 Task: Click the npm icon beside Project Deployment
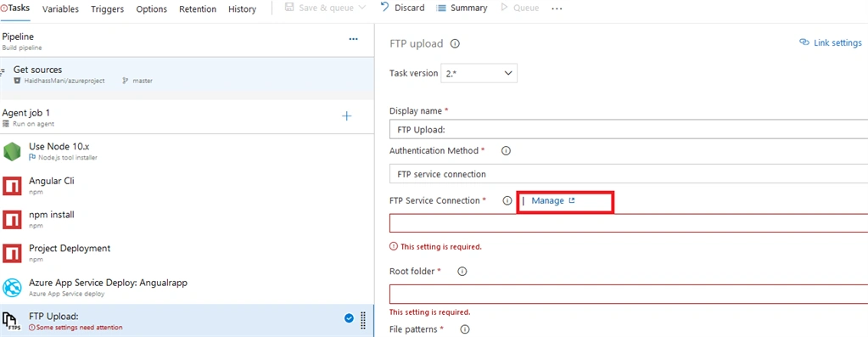(12, 253)
